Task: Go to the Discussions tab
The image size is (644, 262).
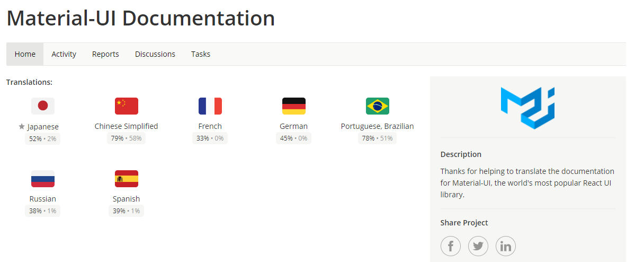Action: point(155,54)
